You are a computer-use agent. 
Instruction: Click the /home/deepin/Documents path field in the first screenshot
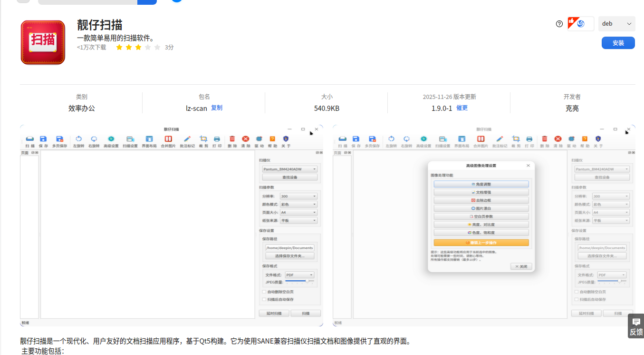(x=290, y=248)
